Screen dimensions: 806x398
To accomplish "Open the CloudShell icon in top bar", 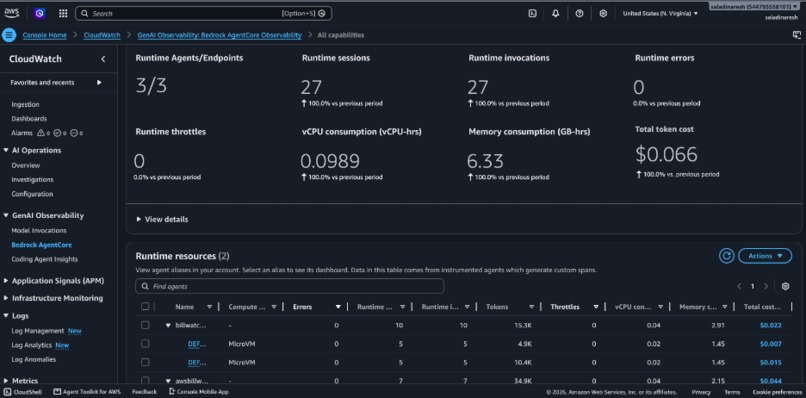I will click(x=532, y=13).
